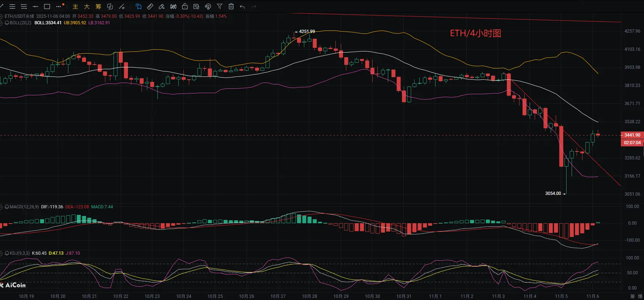Select the trend line drawing tool
644x300 pixels.
pyautogui.click(x=1, y=7)
